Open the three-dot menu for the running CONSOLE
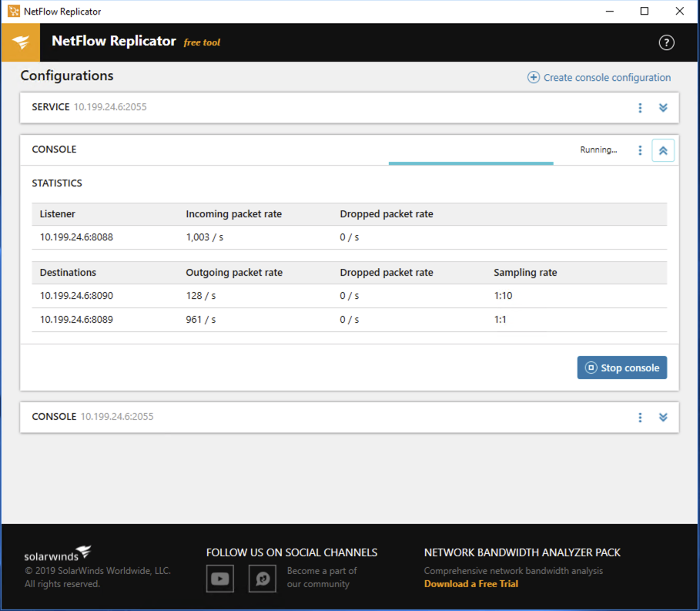Screen dimensions: 700x611 [640, 150]
